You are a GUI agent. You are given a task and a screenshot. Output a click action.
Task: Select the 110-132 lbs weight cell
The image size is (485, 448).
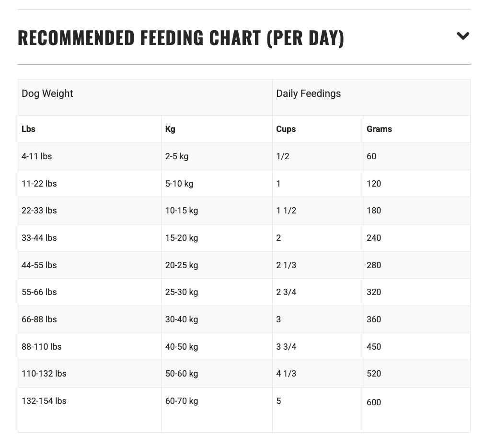[44, 374]
